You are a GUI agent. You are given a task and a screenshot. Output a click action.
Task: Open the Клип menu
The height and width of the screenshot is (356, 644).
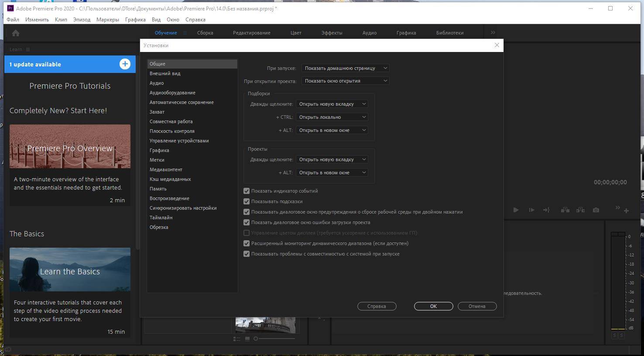(x=61, y=20)
